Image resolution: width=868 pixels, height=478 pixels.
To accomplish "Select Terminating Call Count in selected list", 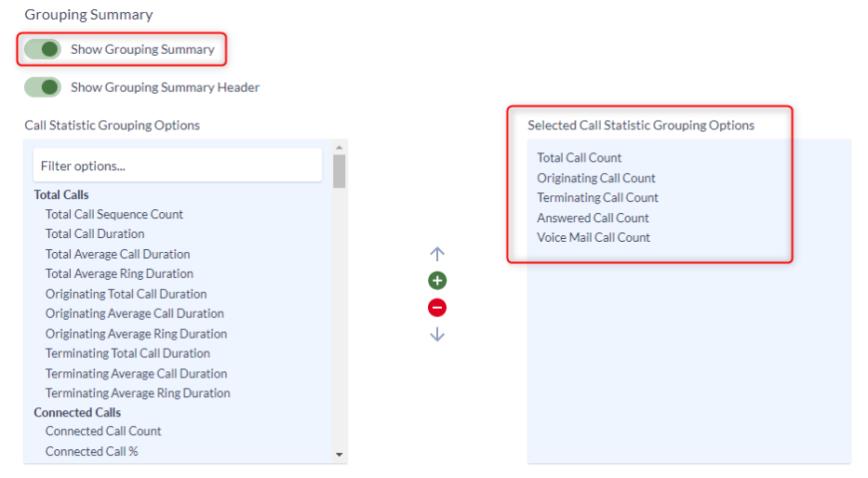I will pyautogui.click(x=597, y=197).
